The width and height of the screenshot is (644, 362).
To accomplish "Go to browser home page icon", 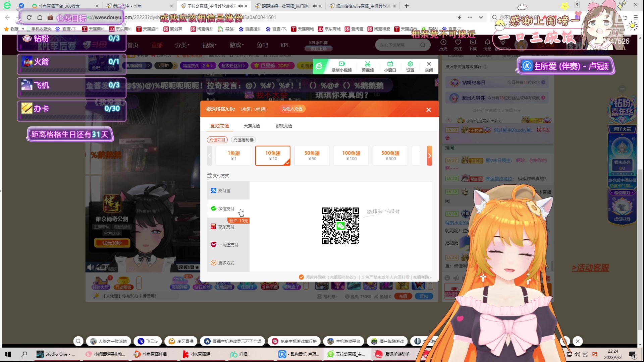I will (x=40, y=17).
